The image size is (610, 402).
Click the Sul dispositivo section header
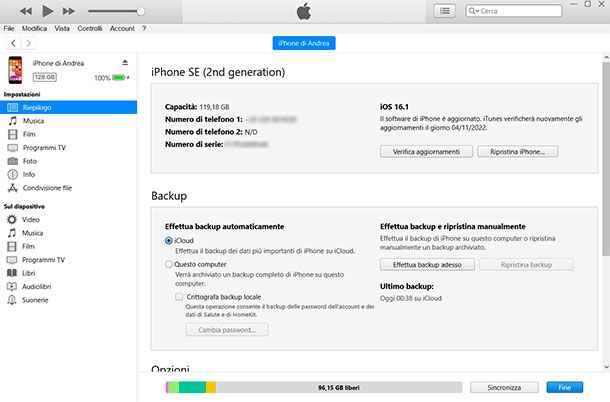click(24, 206)
